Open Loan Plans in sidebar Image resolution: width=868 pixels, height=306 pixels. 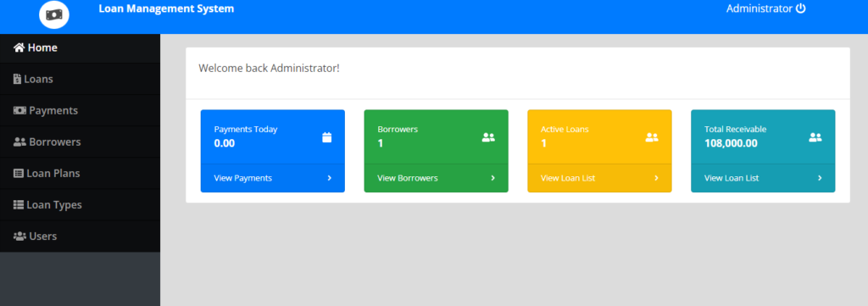tap(80, 173)
